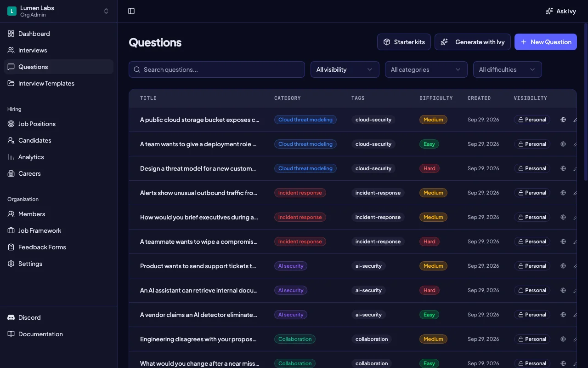Click the Discord logo icon
Image resolution: width=588 pixels, height=368 pixels.
pyautogui.click(x=11, y=317)
